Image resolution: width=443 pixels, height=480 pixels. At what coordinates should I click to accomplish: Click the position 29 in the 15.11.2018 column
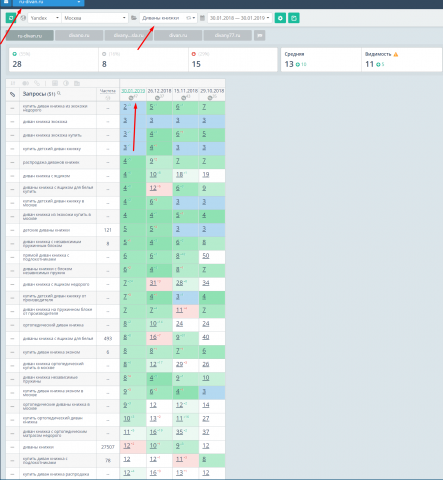point(179,364)
